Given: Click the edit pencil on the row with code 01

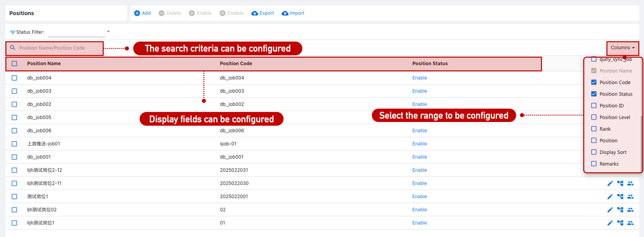Looking at the screenshot, I should point(610,223).
